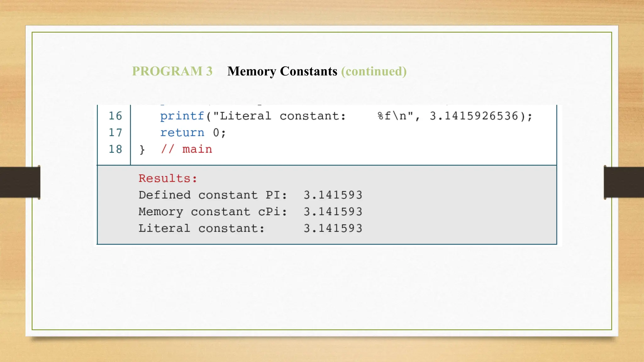Click line number 16 in the code
The height and width of the screenshot is (362, 644).
(115, 116)
